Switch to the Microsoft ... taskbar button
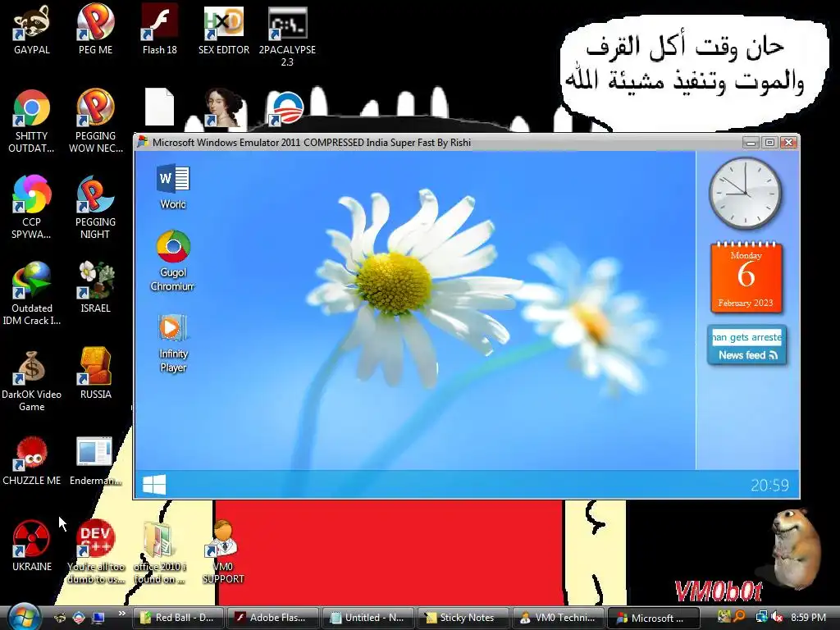 click(x=653, y=618)
